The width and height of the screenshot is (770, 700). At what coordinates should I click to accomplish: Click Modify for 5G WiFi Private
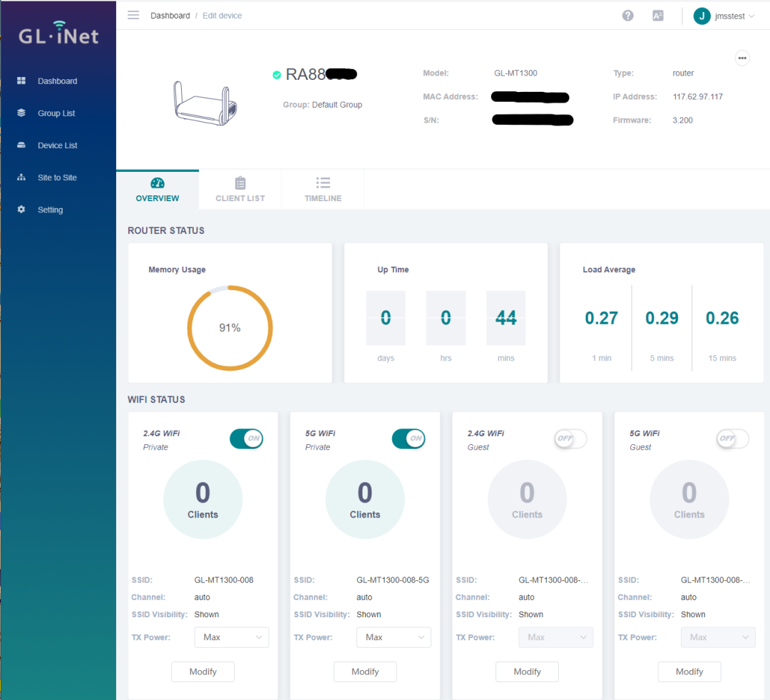tap(365, 671)
